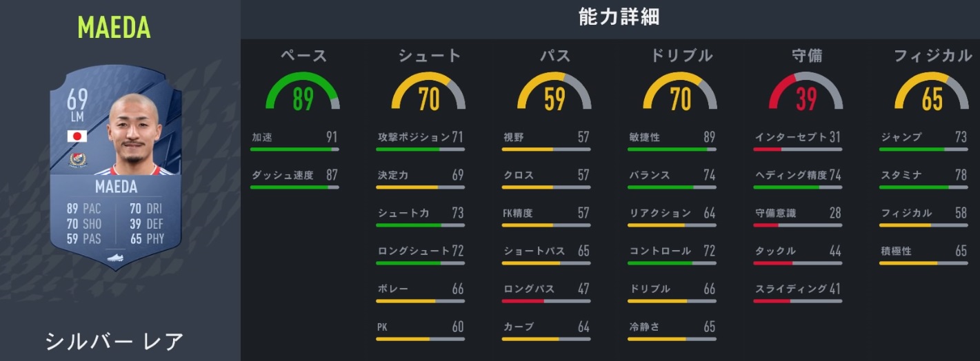The height and width of the screenshot is (361, 980).
Task: Click the boot icon at the card bottom
Action: (116, 258)
